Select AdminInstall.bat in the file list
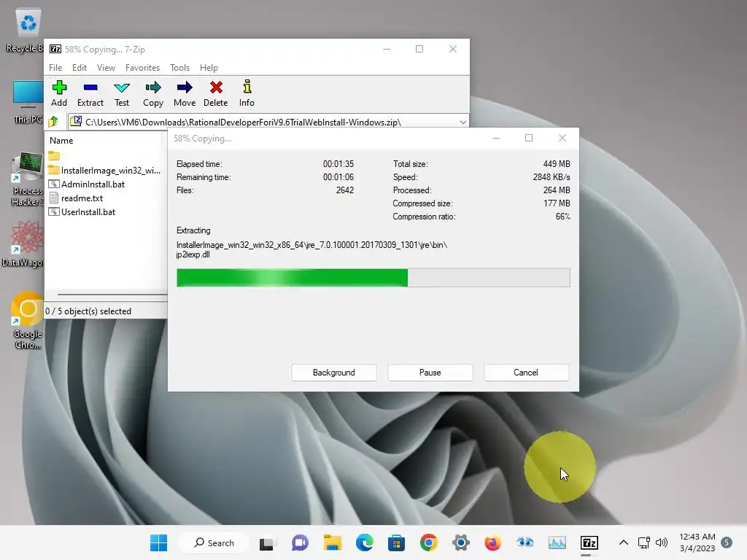The image size is (747, 560). [x=87, y=184]
